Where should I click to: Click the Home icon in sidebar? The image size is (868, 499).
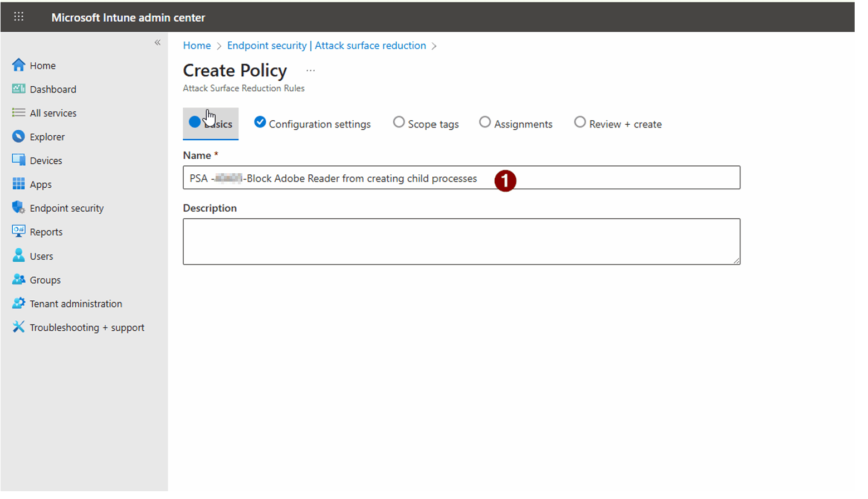click(18, 65)
